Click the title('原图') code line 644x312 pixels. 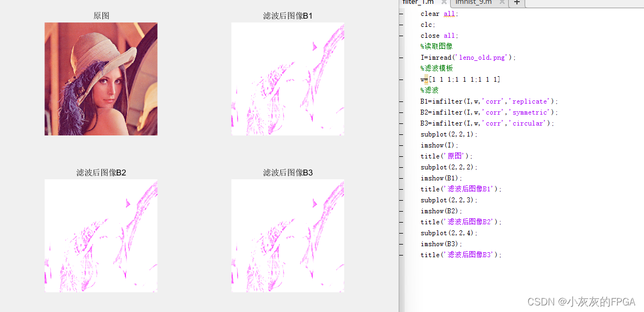tap(447, 156)
